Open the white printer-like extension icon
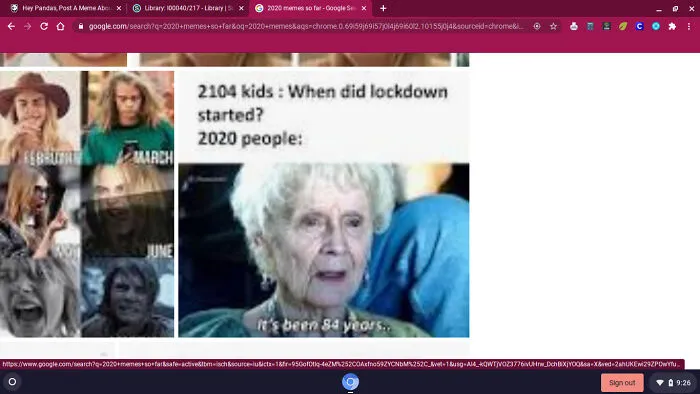This screenshot has height=394, width=700. click(x=574, y=26)
